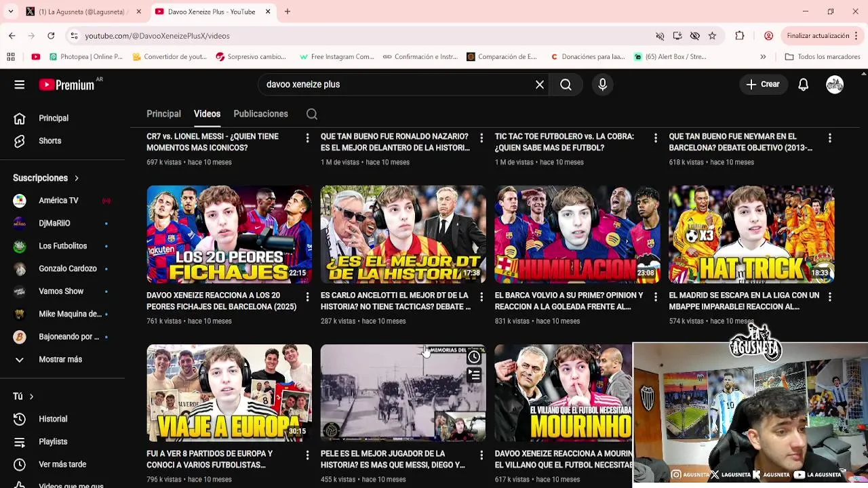Open options for 20 peores fichajes video
Viewport: 868px width, 488px height.
click(307, 297)
